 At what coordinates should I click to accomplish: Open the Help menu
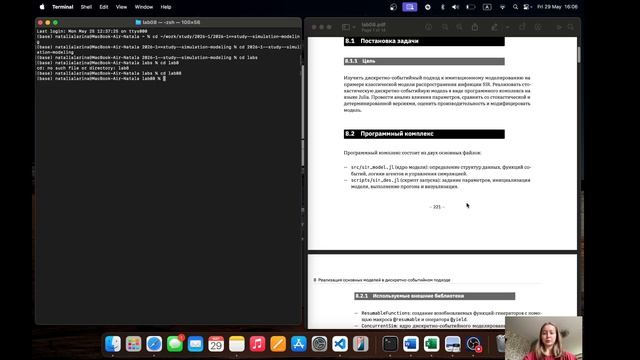[166, 7]
